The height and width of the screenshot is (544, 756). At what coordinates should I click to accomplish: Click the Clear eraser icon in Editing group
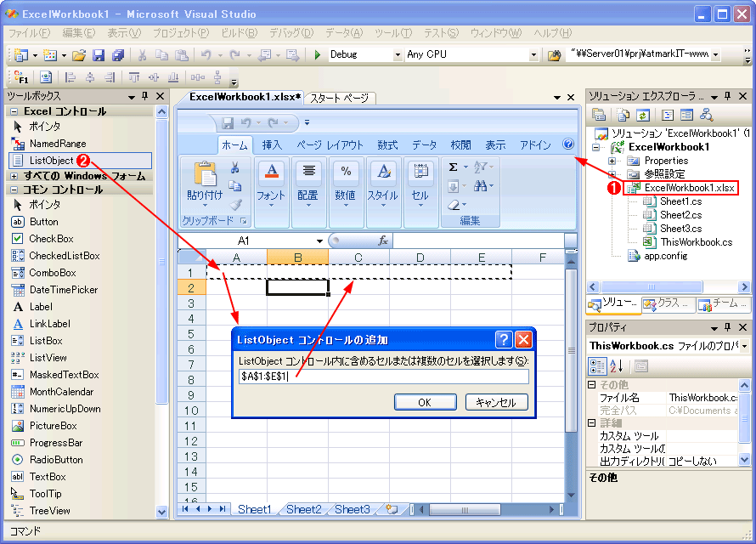point(454,205)
